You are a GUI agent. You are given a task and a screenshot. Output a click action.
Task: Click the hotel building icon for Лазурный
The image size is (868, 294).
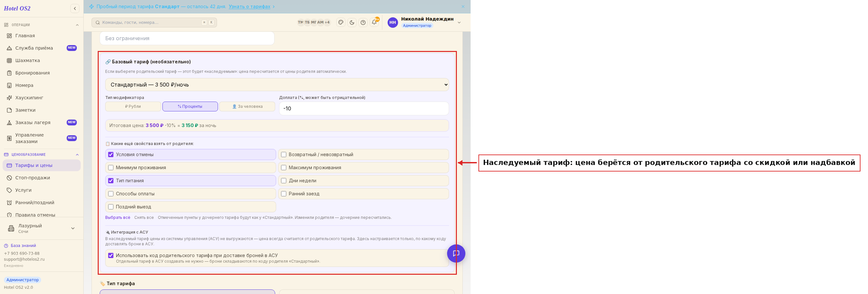[11, 228]
